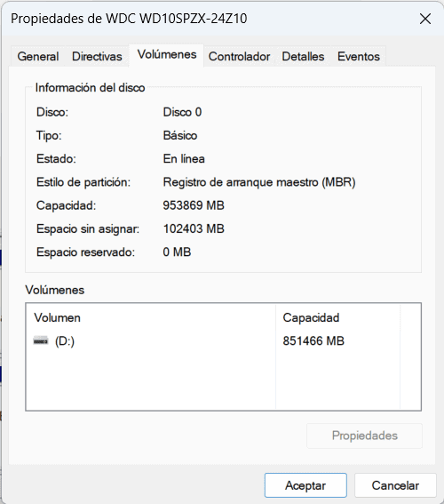Click the Espacio sin asignar label

(x=88, y=228)
